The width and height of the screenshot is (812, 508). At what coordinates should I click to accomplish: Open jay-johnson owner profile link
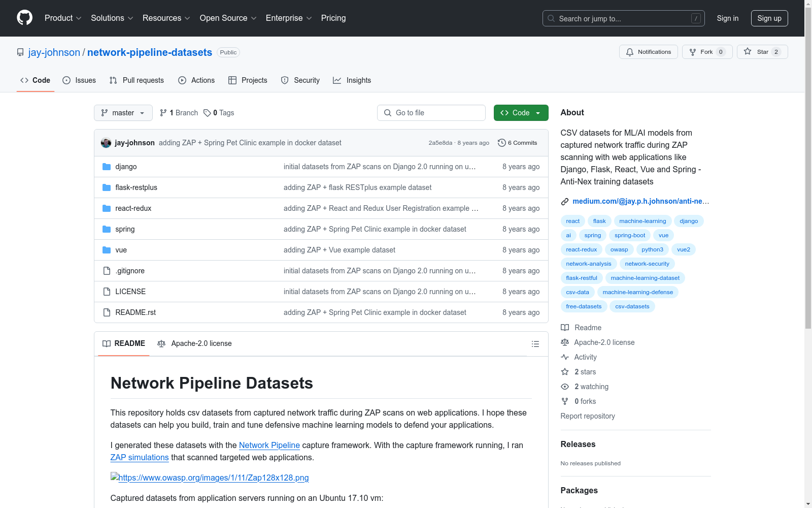click(x=54, y=52)
